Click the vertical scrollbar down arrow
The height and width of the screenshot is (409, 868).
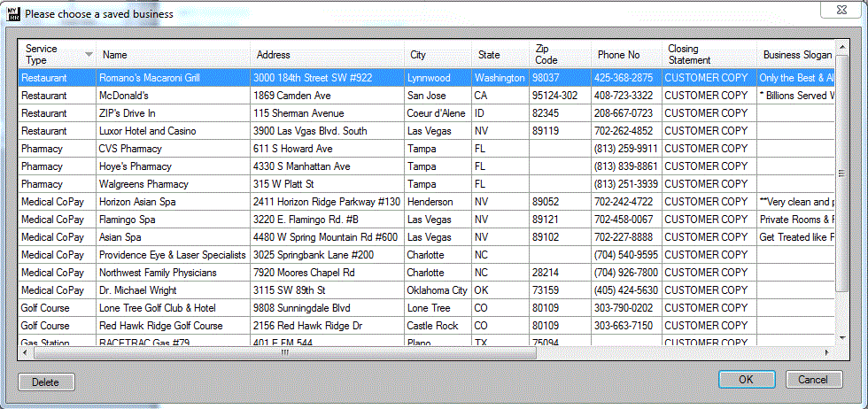coord(841,337)
